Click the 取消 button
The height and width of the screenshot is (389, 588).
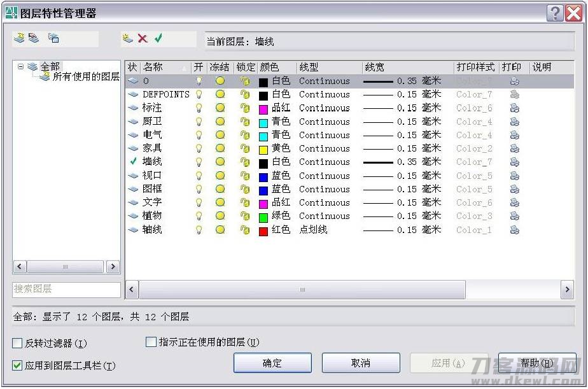[x=361, y=363]
